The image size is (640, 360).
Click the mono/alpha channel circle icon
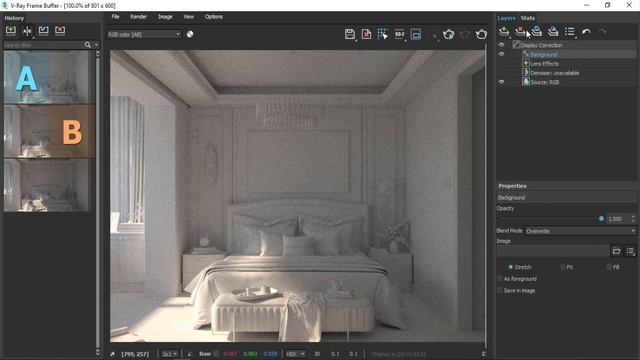pyautogui.click(x=190, y=34)
